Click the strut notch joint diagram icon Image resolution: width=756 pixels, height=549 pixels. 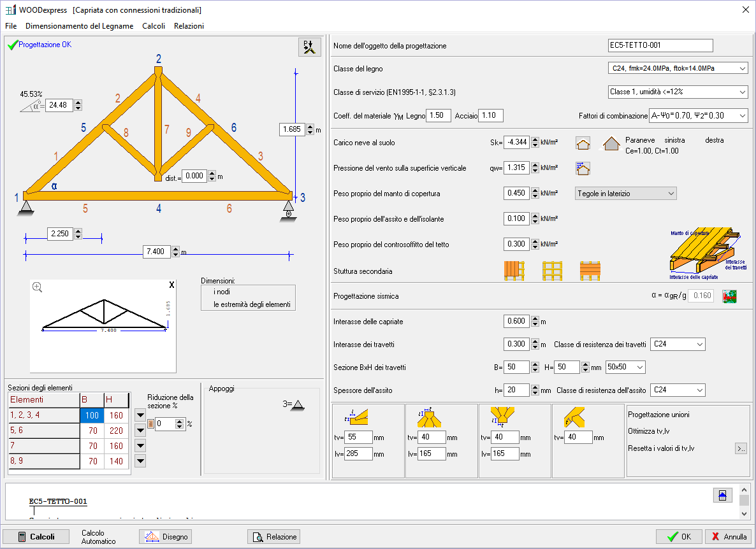(x=574, y=417)
